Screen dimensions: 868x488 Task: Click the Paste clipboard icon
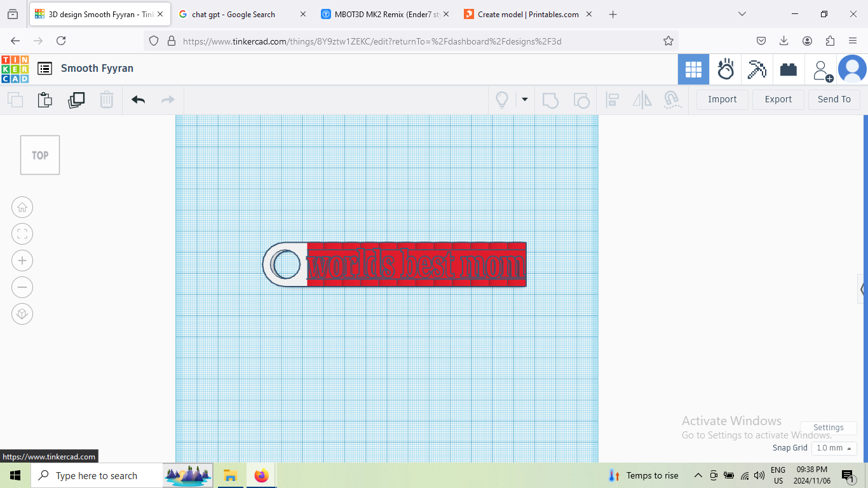click(44, 100)
